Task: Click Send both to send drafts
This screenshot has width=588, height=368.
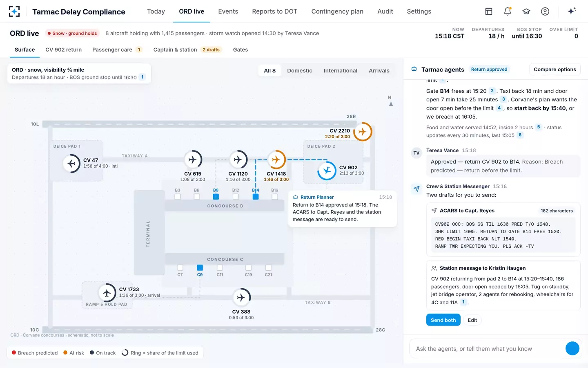Action: pyautogui.click(x=443, y=320)
